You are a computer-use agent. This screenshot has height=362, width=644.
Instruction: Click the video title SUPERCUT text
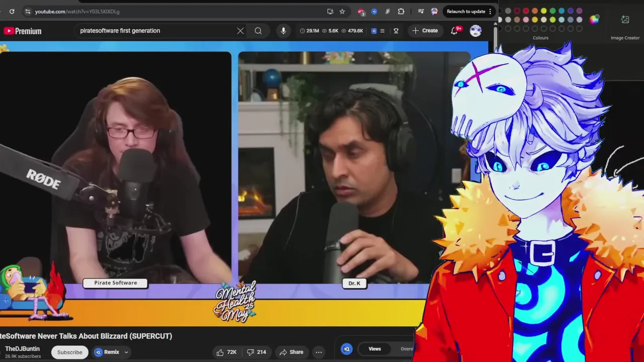(151, 336)
